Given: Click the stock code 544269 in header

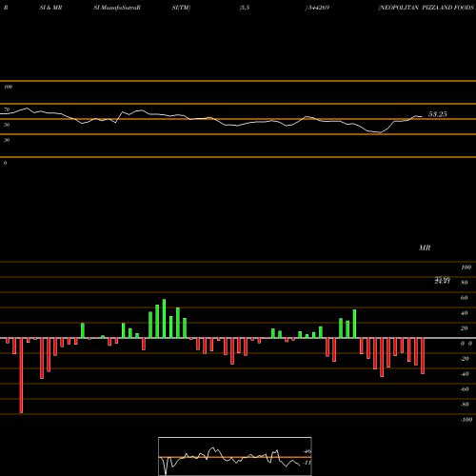Looking at the screenshot, I should tap(319, 8).
